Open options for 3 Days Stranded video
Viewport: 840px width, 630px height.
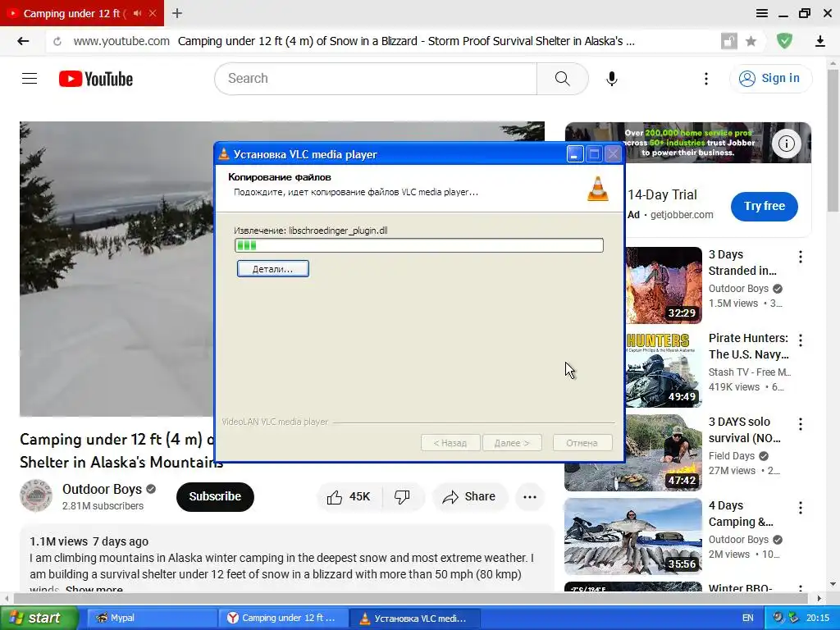(801, 257)
